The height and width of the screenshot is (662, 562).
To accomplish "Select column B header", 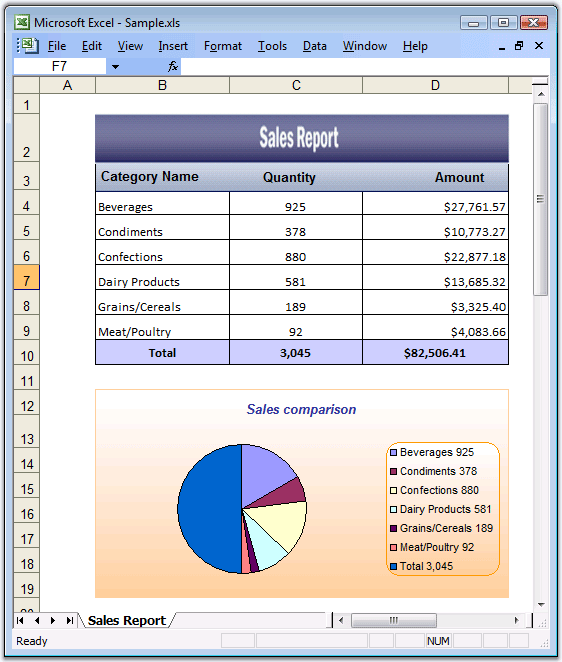I will coord(163,85).
